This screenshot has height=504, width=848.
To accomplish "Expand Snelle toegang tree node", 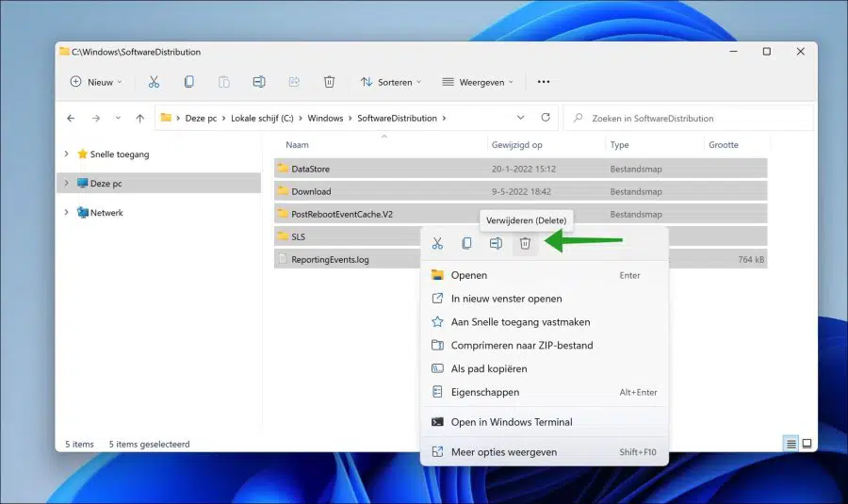I will click(x=67, y=154).
